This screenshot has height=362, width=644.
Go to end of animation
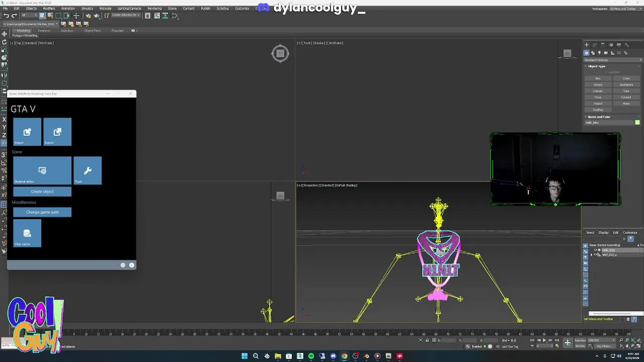[556, 340]
